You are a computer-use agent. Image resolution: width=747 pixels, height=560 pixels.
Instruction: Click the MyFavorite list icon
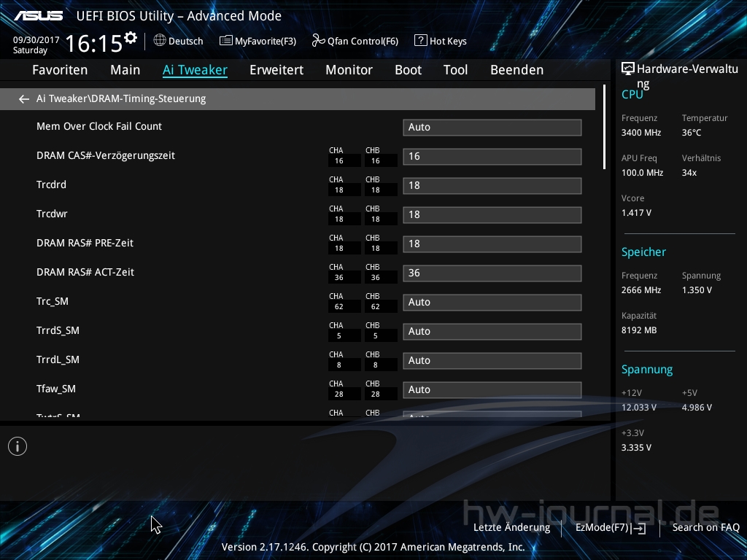pyautogui.click(x=226, y=41)
